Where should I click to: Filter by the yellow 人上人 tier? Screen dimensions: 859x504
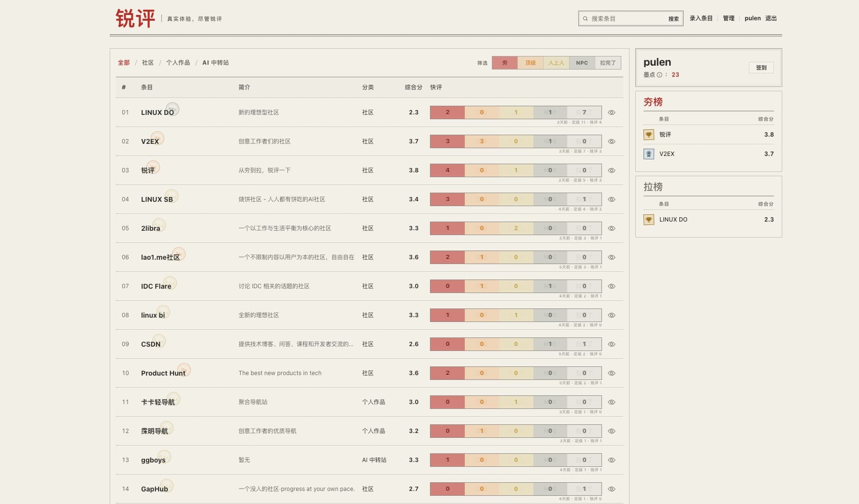[x=556, y=63]
